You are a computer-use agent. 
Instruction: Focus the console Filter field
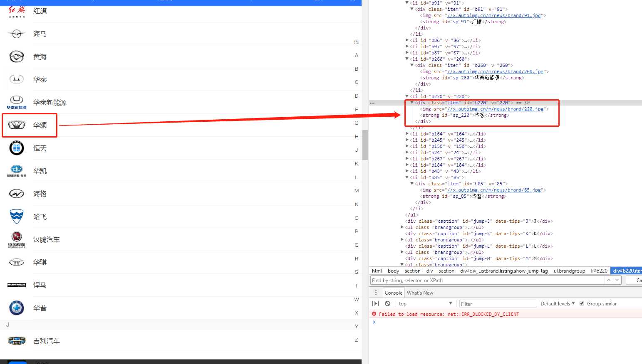[x=498, y=304]
